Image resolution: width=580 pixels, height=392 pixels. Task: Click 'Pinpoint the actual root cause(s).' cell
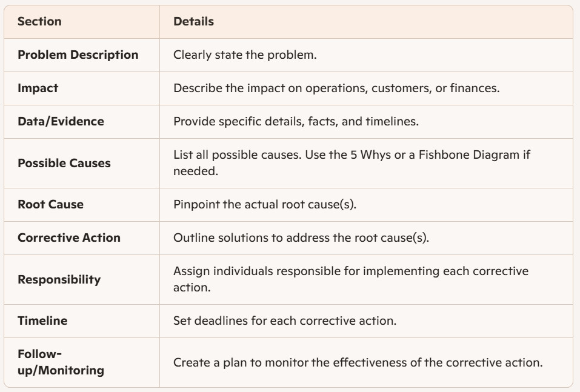point(265,204)
